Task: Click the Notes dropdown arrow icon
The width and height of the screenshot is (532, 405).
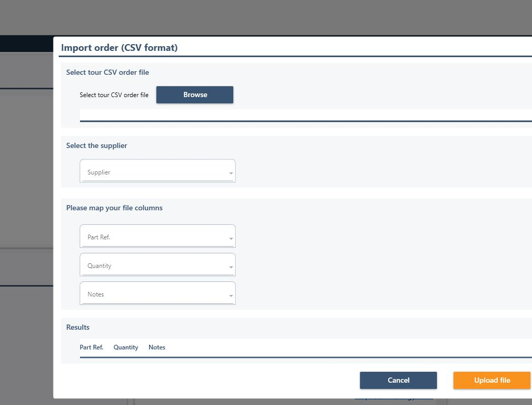Action: pyautogui.click(x=231, y=296)
